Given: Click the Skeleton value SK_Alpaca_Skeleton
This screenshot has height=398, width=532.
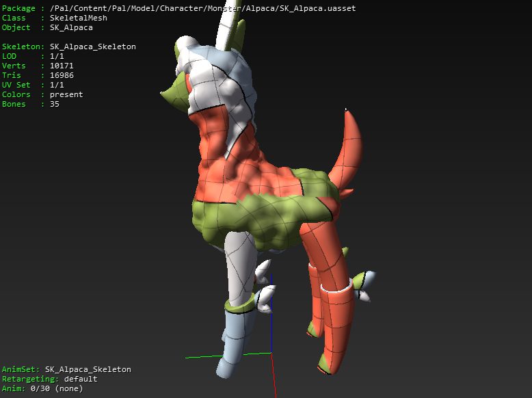Looking at the screenshot, I should pyautogui.click(x=92, y=47).
